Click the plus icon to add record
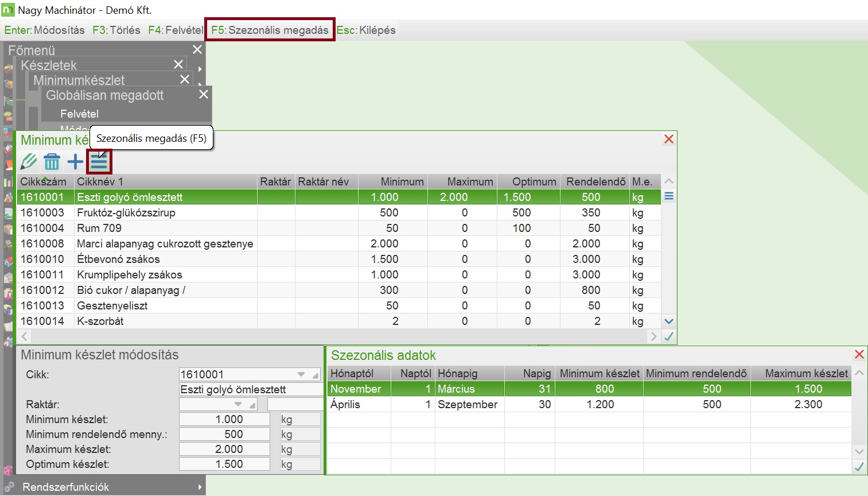Screen dimensions: 868x496 pos(75,162)
